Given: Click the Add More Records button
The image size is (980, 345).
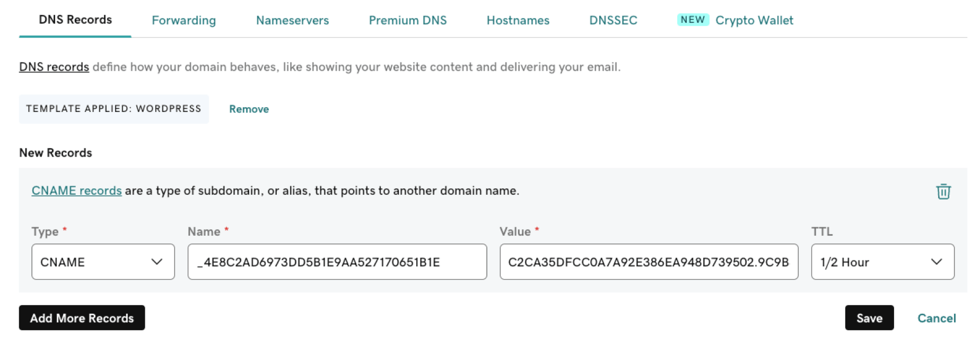Looking at the screenshot, I should click(82, 318).
